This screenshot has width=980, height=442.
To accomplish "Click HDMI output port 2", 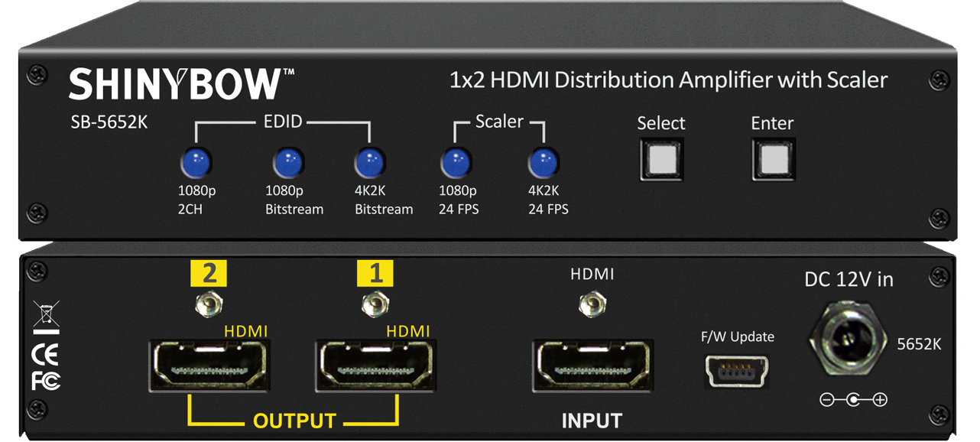I will click(208, 366).
